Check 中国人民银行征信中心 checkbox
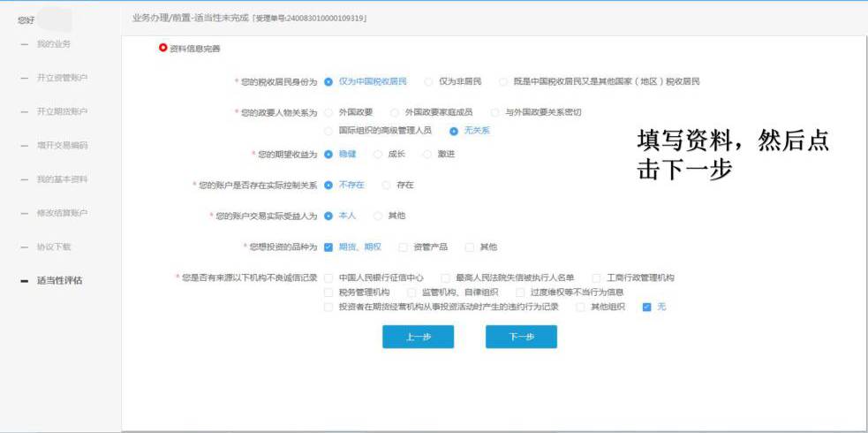This screenshot has width=868, height=433. 329,277
